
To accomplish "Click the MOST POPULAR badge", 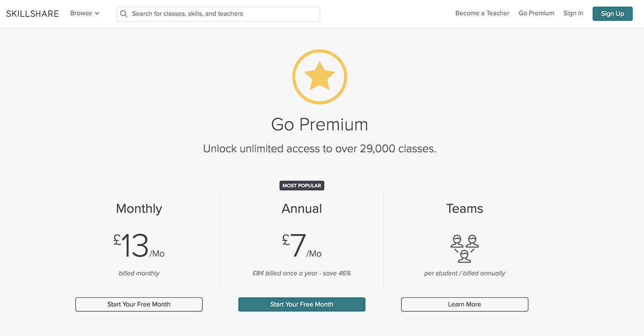I will 302,185.
